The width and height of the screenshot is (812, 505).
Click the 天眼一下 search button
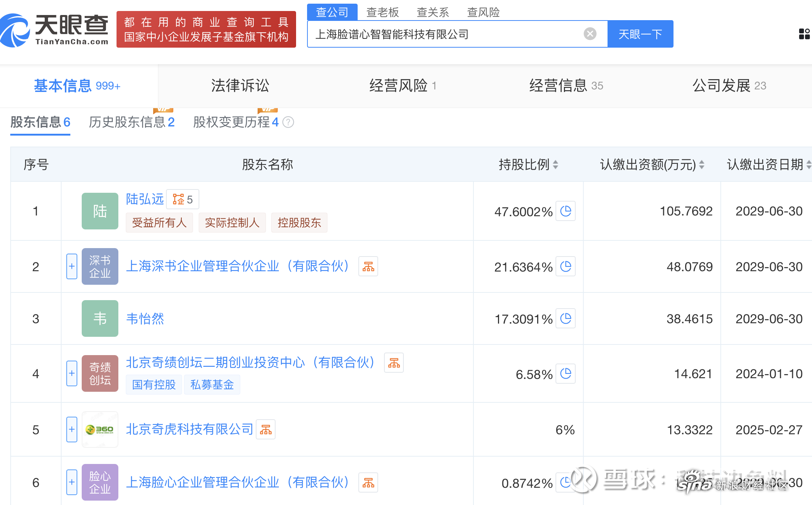click(x=640, y=34)
